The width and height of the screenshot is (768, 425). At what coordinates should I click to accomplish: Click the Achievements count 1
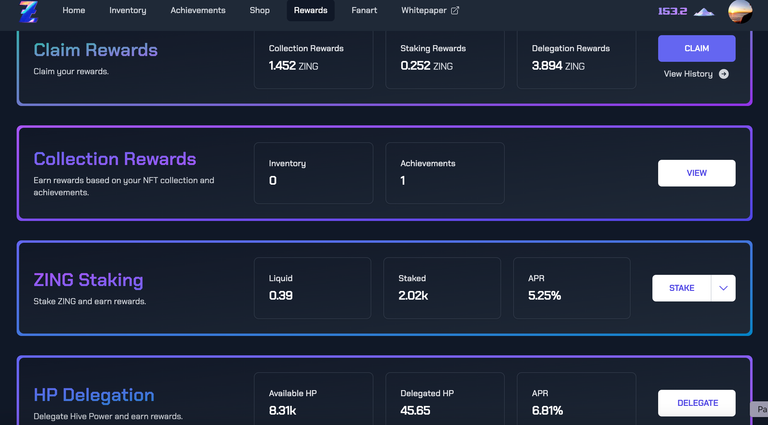coord(403,181)
